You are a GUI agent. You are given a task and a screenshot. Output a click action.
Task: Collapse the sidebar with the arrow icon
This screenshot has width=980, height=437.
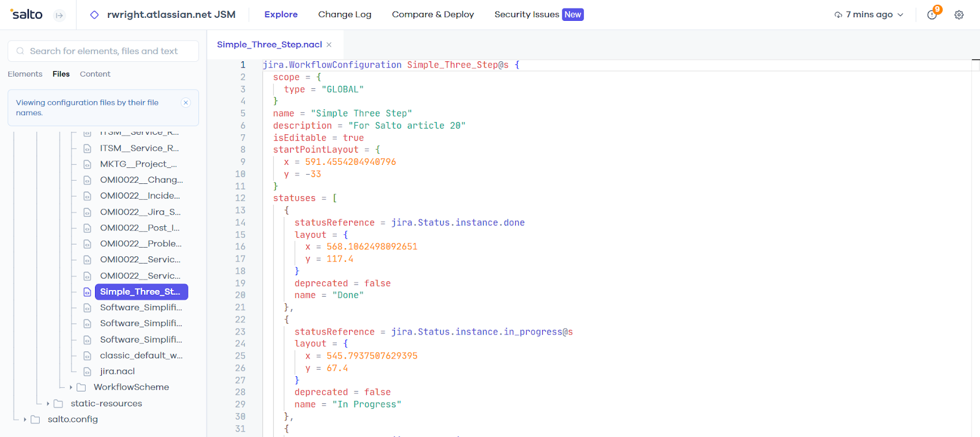coord(59,15)
